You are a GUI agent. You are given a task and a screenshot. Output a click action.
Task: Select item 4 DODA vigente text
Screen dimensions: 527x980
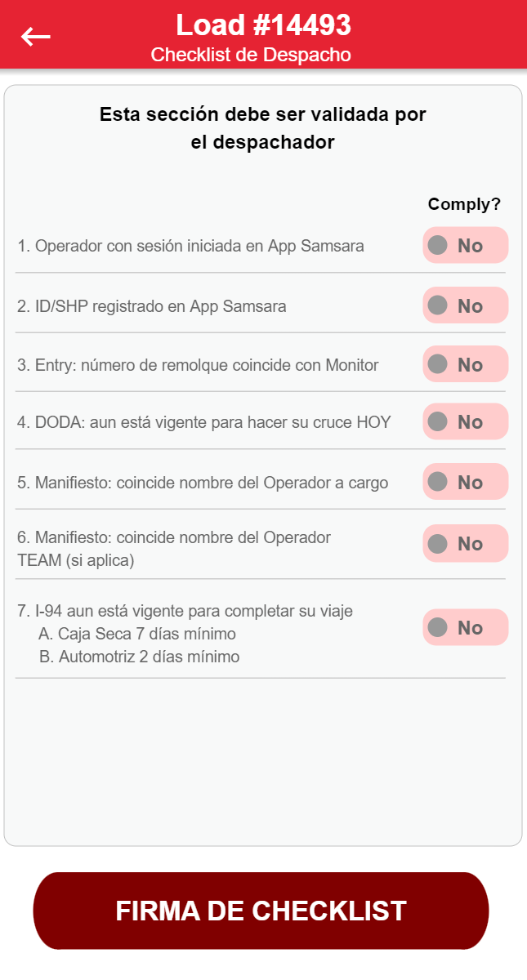point(204,422)
